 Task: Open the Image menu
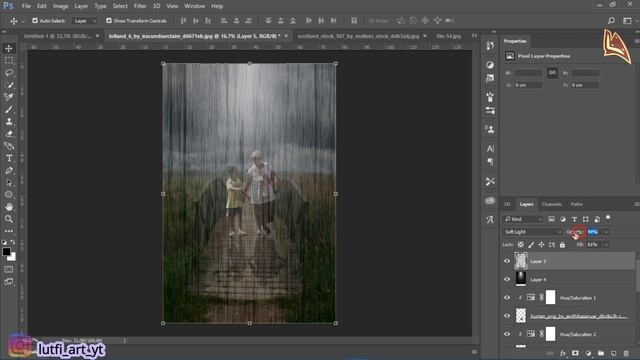(x=60, y=6)
